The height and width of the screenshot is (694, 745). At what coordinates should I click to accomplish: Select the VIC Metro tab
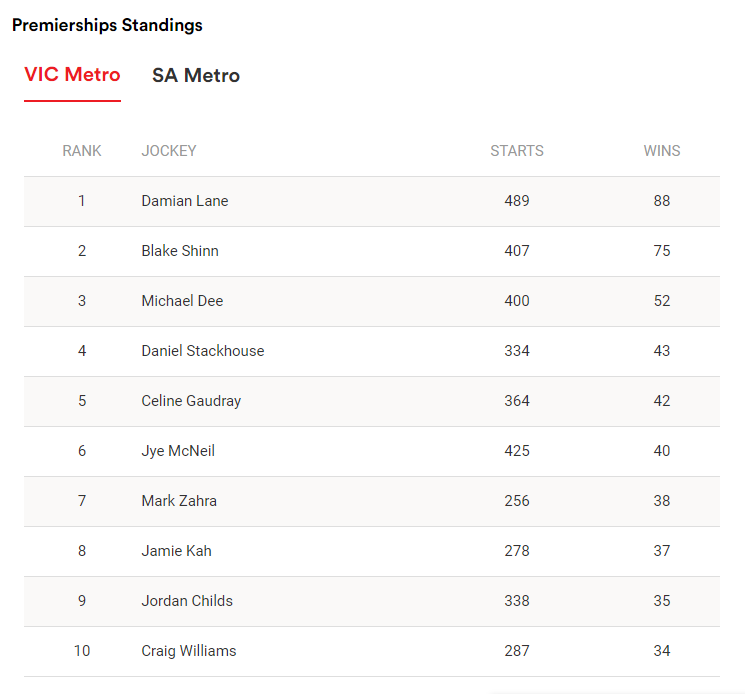coord(72,75)
